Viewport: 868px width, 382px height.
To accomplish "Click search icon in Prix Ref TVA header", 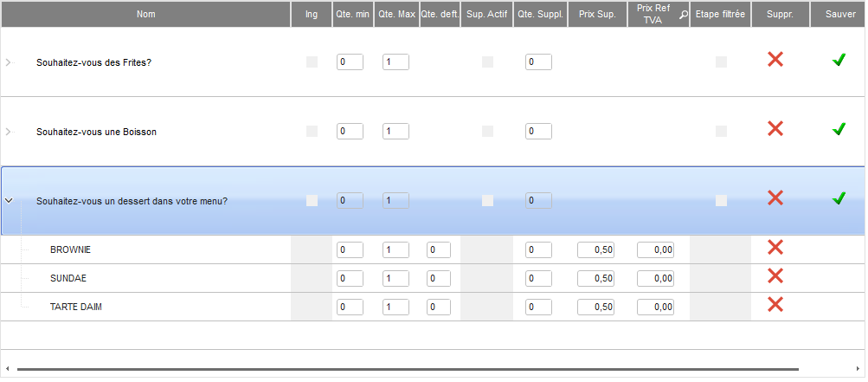I will [683, 14].
